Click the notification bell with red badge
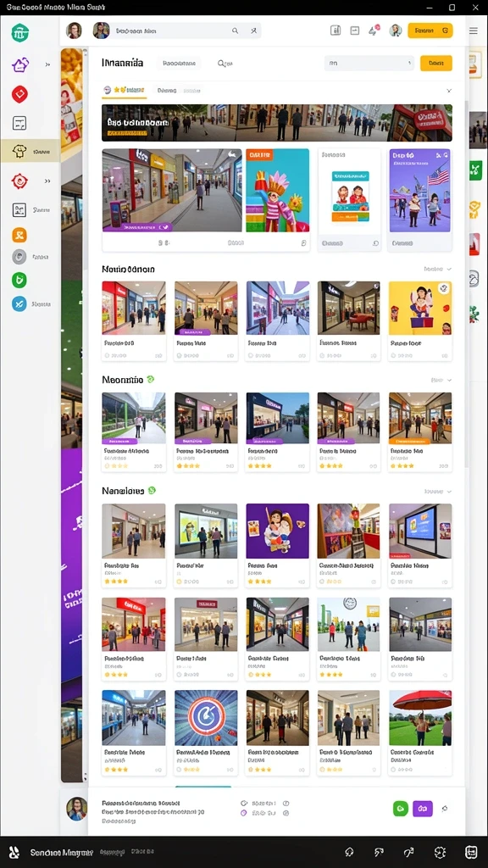Screen dimensions: 488x868 pos(374,31)
